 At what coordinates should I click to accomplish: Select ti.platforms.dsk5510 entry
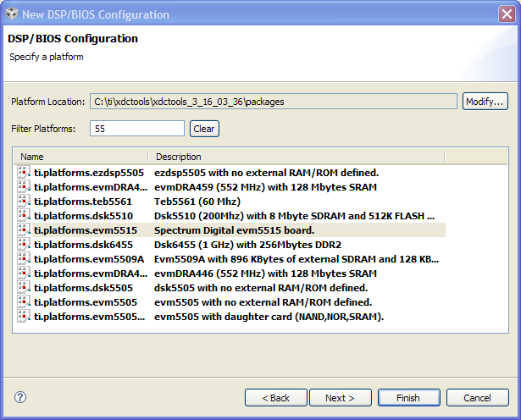coord(83,216)
